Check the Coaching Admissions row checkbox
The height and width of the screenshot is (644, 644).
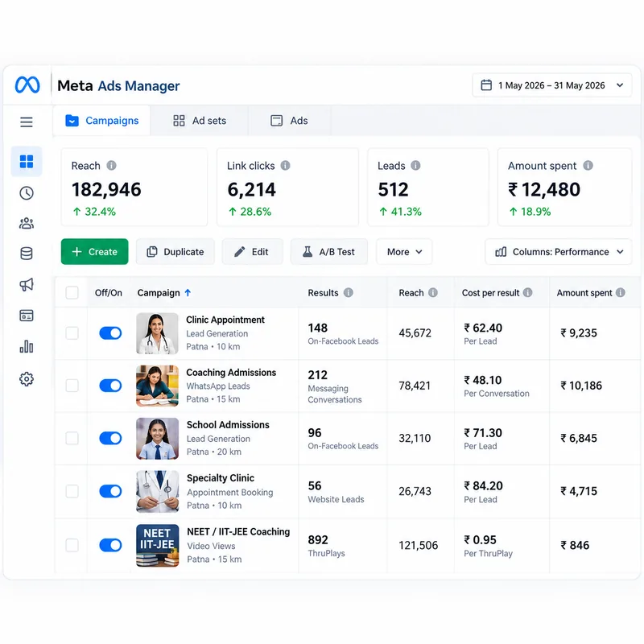[x=72, y=386]
